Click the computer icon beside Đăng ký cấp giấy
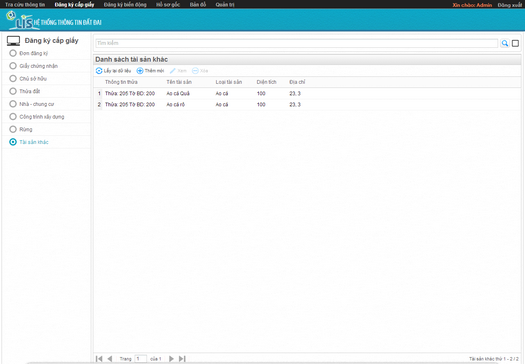Viewport: 525px width, 364px height. (x=13, y=41)
